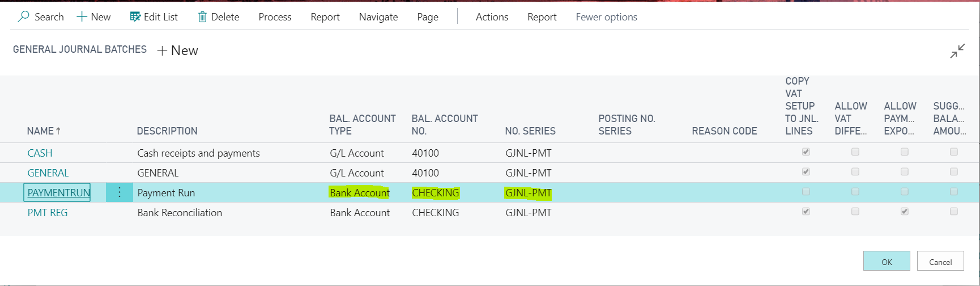Expand the Navigate menu
Screen dimensions: 980x286
pos(378,17)
